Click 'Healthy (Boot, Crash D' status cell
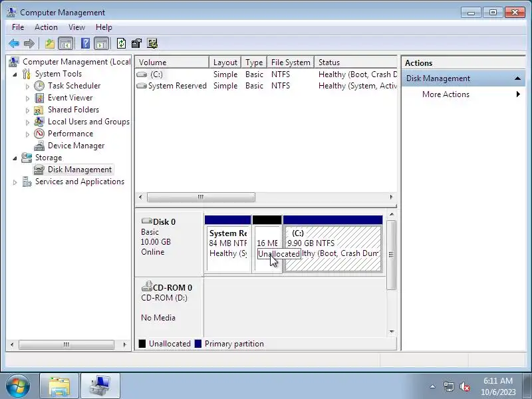Image resolution: width=532 pixels, height=399 pixels. click(358, 74)
